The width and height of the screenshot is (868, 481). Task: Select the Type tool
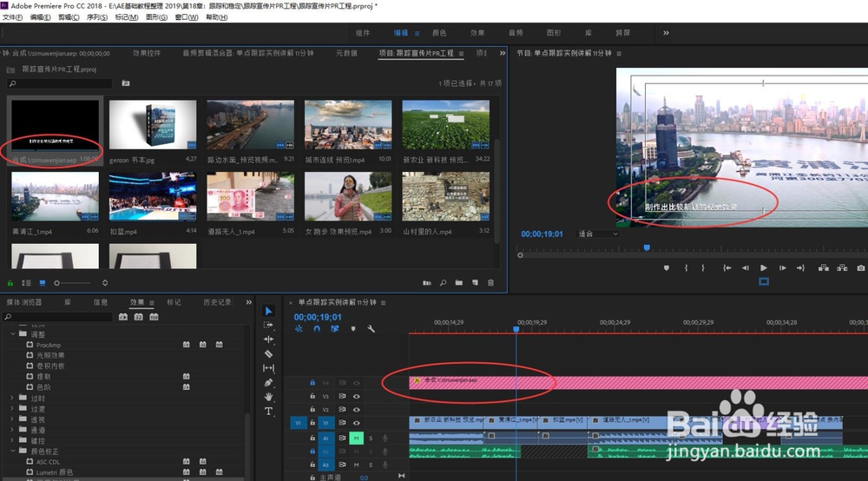[268, 411]
